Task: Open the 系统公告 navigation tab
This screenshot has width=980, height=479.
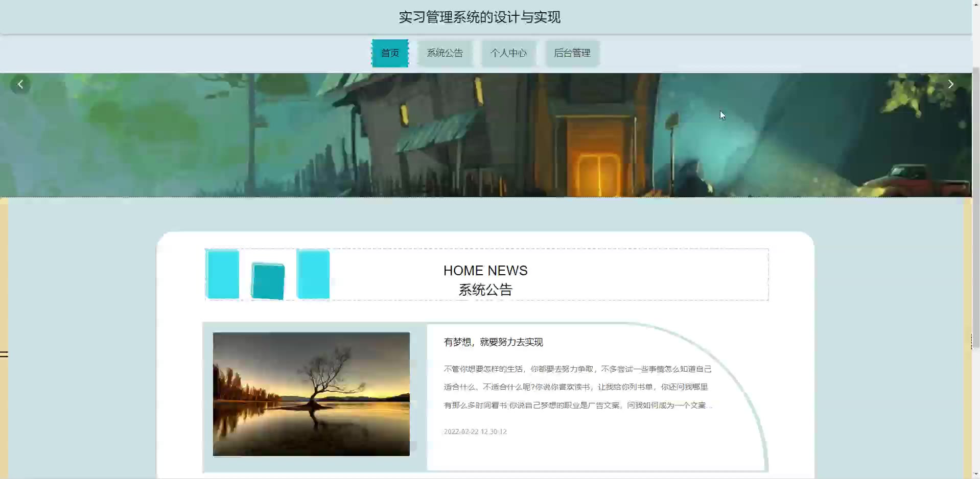Action: point(445,53)
